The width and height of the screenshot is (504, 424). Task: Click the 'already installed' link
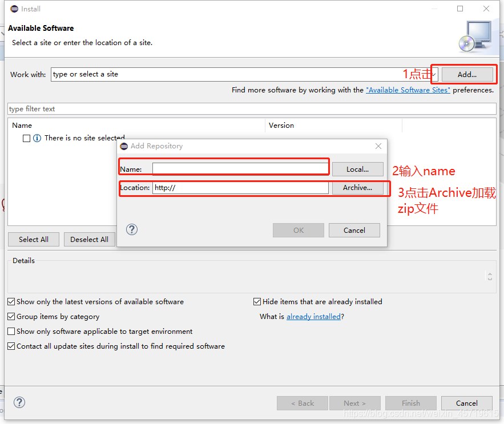pyautogui.click(x=313, y=316)
